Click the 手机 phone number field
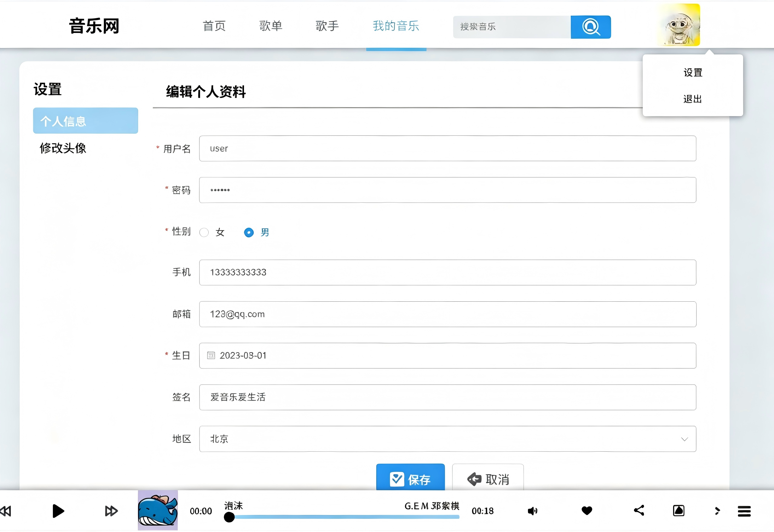The width and height of the screenshot is (774, 532). pyautogui.click(x=448, y=272)
